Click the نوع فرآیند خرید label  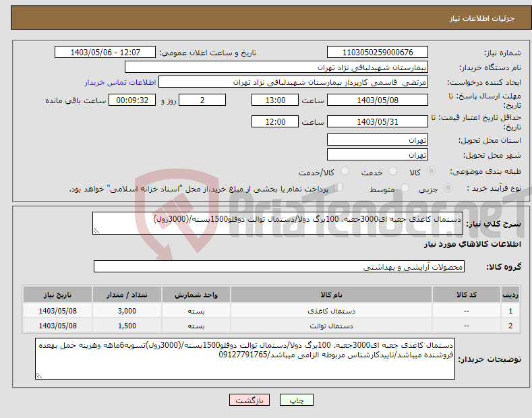pos(494,188)
